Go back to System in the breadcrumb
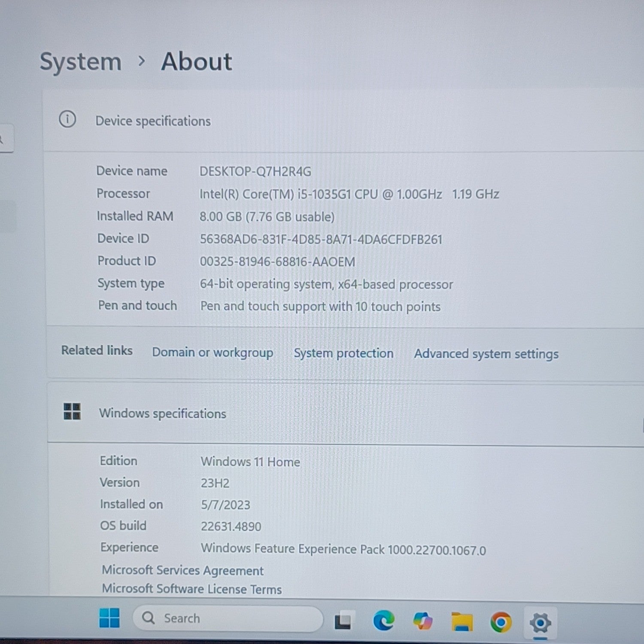Image resolution: width=644 pixels, height=644 pixels. click(81, 61)
